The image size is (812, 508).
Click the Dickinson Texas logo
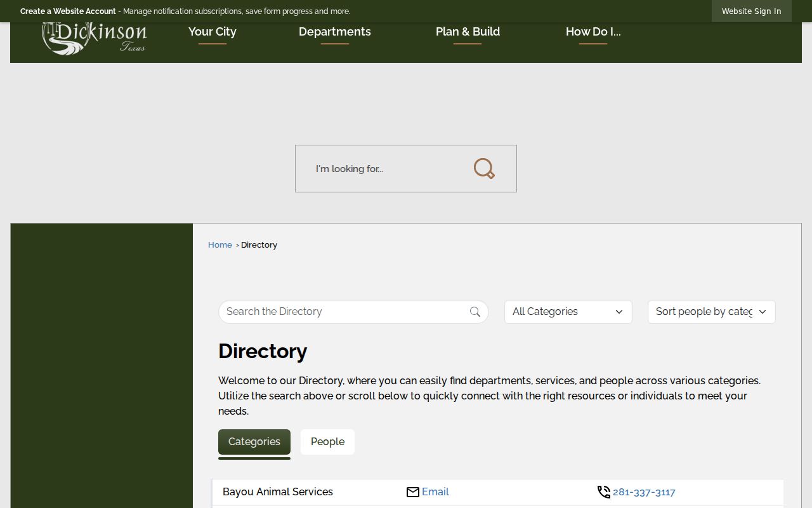click(x=95, y=38)
